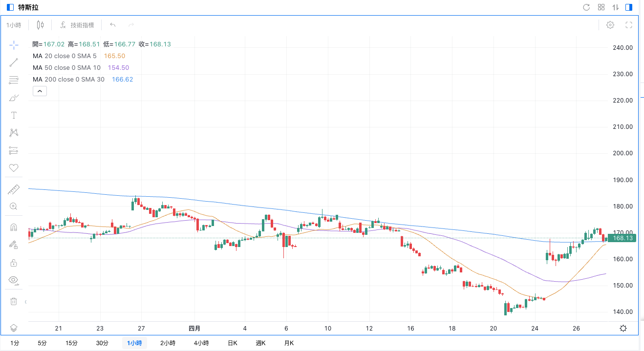This screenshot has width=644, height=351.
Task: Toggle lock all drawings
Action: click(x=14, y=263)
